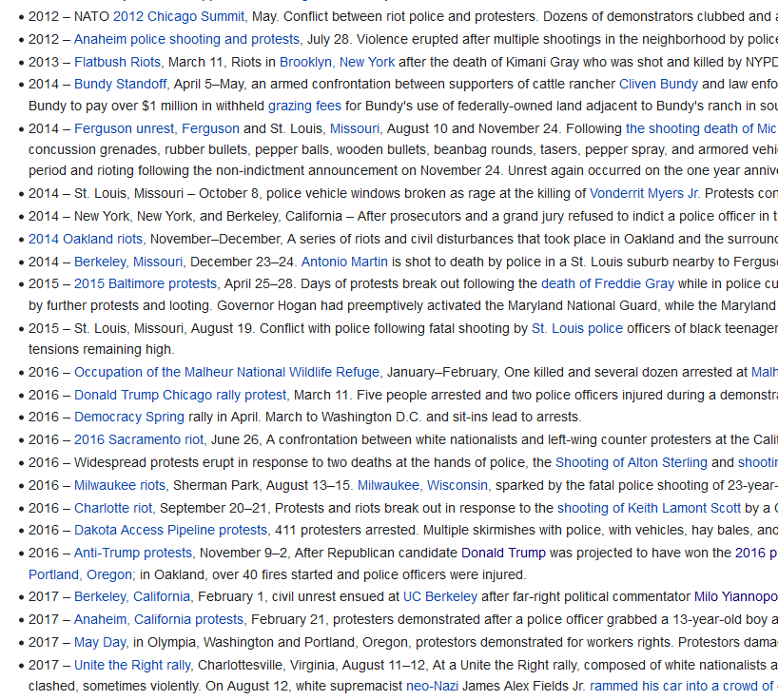Follow the Milo Yiannopoulos link
This screenshot has width=778, height=700.
tap(736, 596)
